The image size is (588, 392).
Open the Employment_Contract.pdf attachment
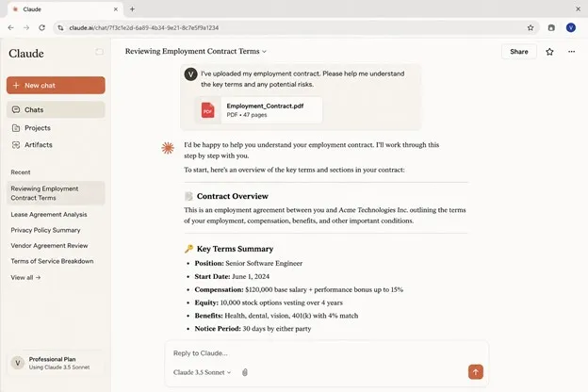(x=258, y=110)
